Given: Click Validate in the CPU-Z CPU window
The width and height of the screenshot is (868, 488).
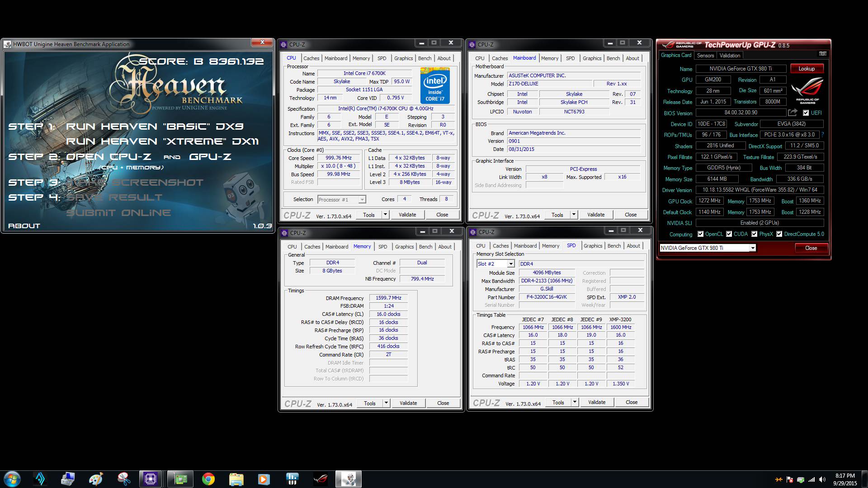Looking at the screenshot, I should [x=407, y=215].
